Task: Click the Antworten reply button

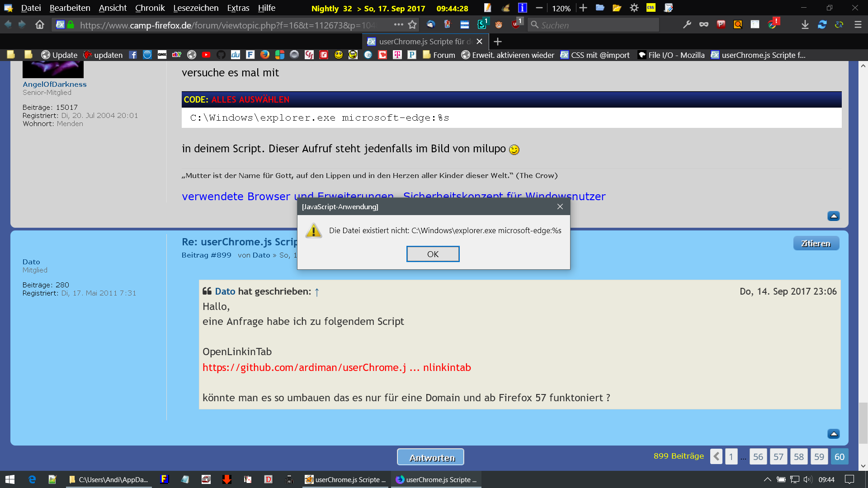Action: [430, 457]
